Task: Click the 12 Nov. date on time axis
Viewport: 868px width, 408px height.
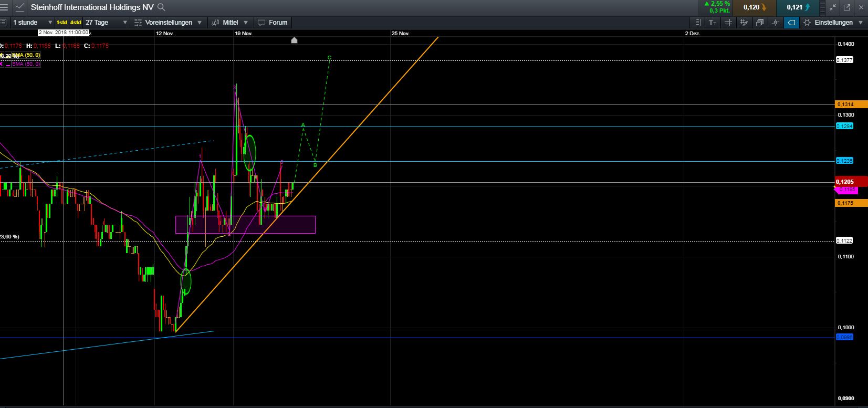Action: coord(165,33)
